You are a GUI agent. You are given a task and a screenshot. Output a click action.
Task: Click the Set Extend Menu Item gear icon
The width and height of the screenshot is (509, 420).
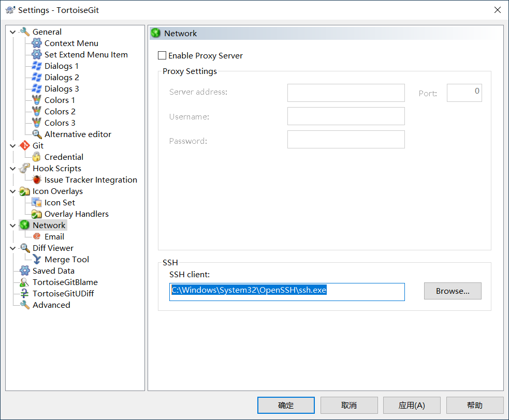click(x=37, y=54)
